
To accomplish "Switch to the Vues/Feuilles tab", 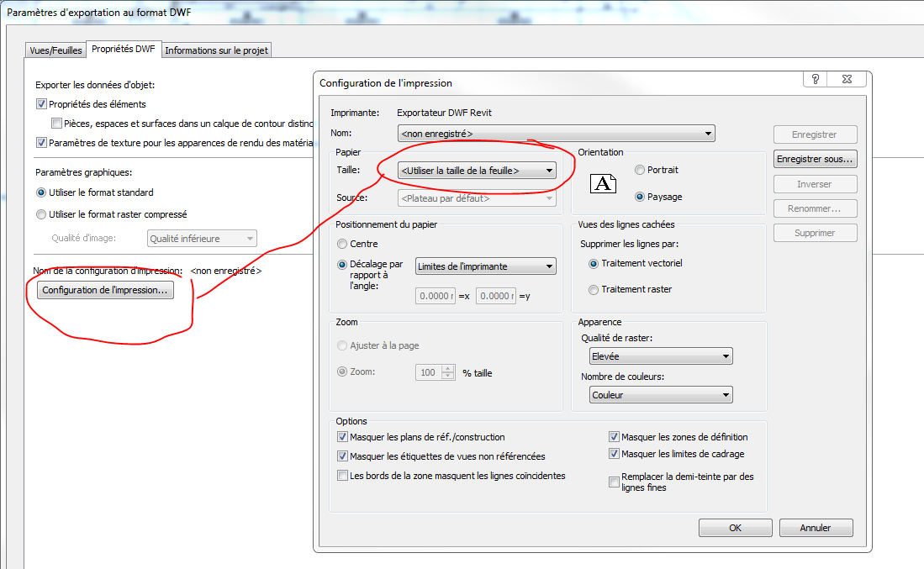I will click(x=55, y=50).
